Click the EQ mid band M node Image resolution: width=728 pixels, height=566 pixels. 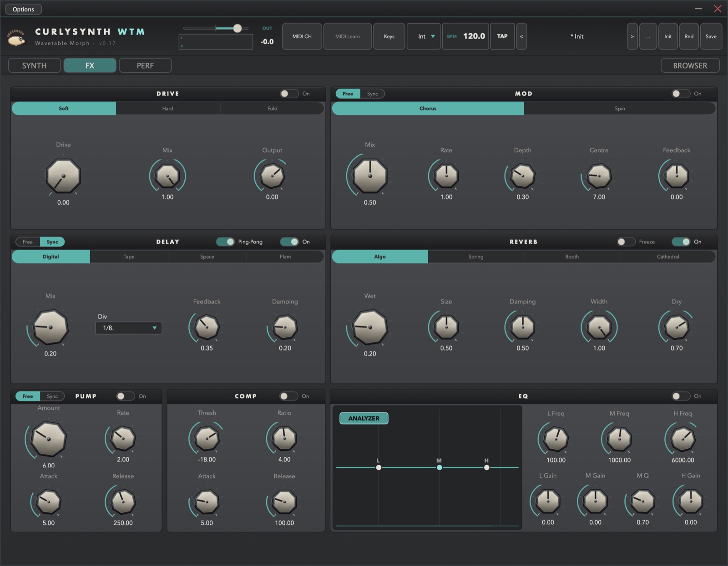(439, 467)
